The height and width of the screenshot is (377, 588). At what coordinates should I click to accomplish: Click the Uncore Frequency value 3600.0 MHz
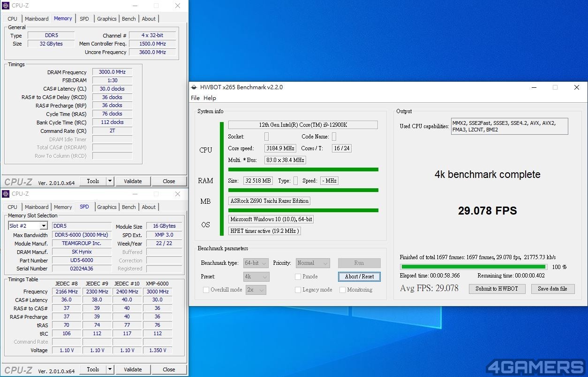coord(152,52)
